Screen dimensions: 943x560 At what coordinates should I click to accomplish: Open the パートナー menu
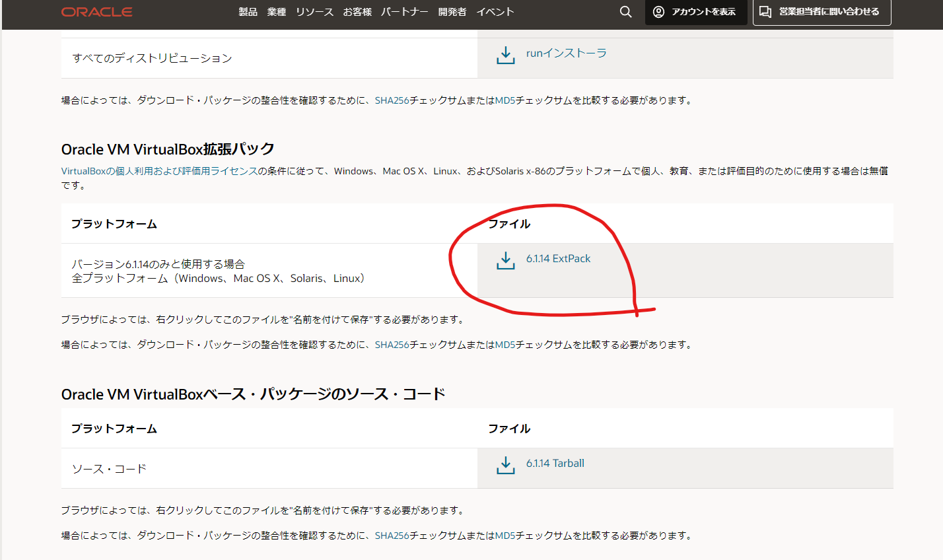[x=405, y=12]
